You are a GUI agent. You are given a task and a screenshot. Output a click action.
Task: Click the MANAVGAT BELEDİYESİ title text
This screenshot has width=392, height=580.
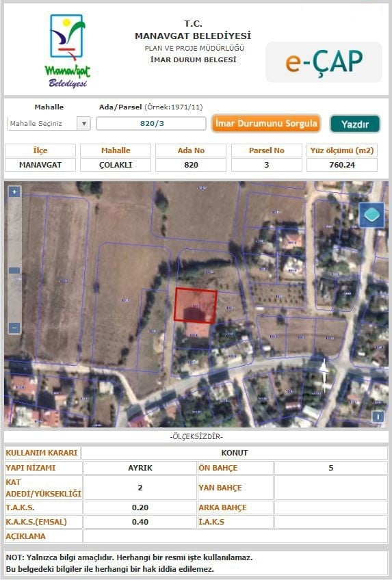[193, 36]
